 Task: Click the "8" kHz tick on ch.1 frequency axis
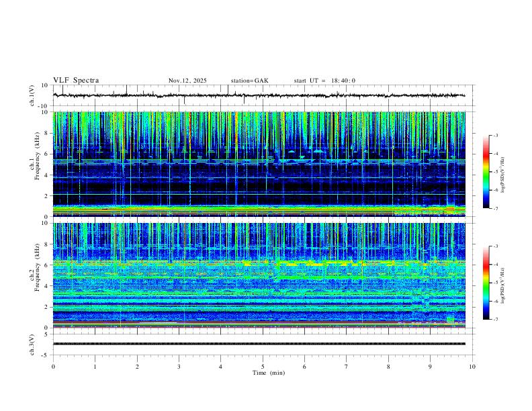47,133
